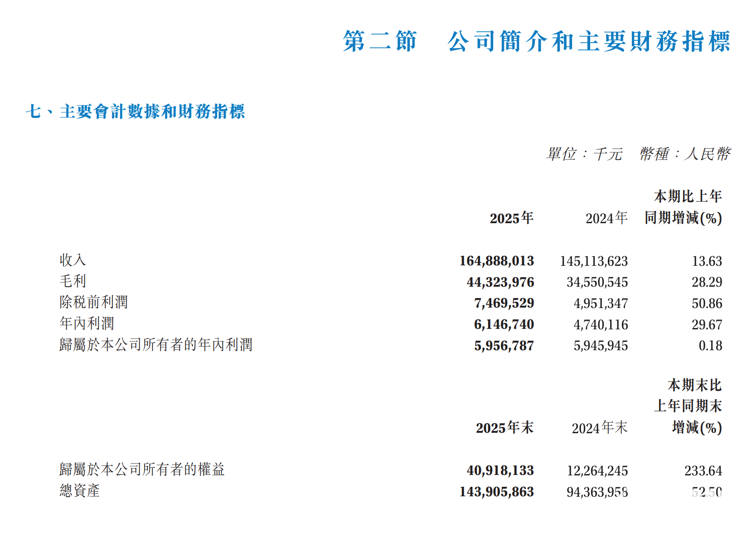Image resolution: width=756 pixels, height=548 pixels.
Task: Click the 收入 row label
Action: click(73, 260)
